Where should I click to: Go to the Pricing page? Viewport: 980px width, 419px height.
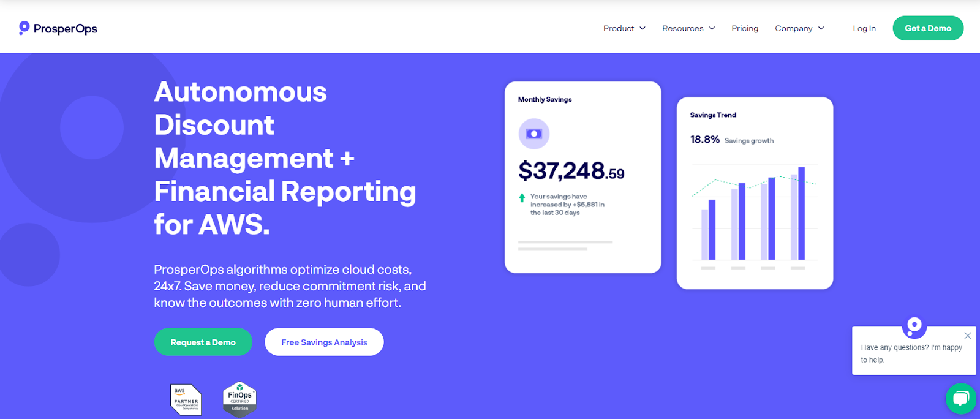coord(745,28)
